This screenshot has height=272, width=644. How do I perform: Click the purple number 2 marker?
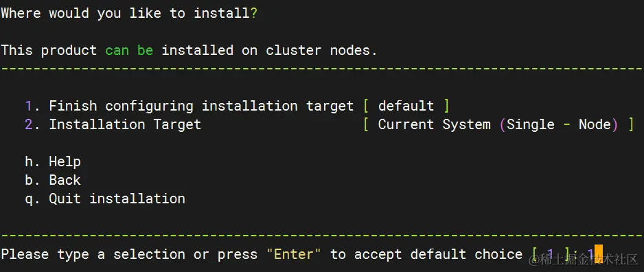pyautogui.click(x=28, y=124)
